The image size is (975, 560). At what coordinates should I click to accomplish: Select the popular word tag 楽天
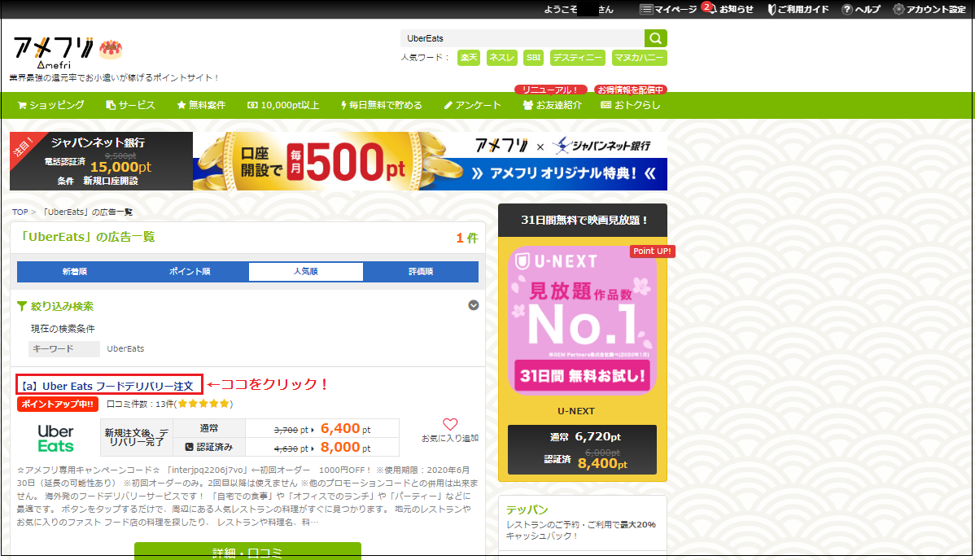(x=469, y=58)
